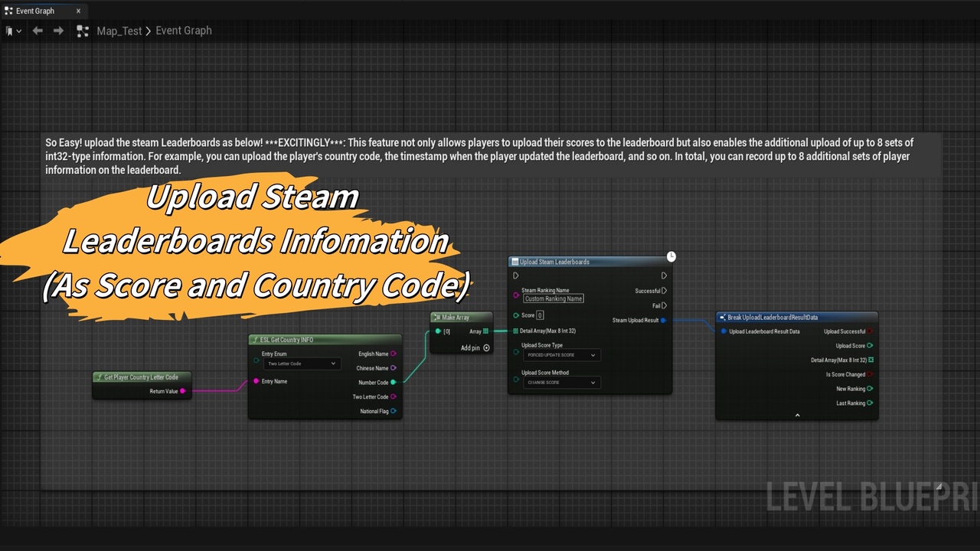
Task: Click the Score input pin
Action: [516, 315]
